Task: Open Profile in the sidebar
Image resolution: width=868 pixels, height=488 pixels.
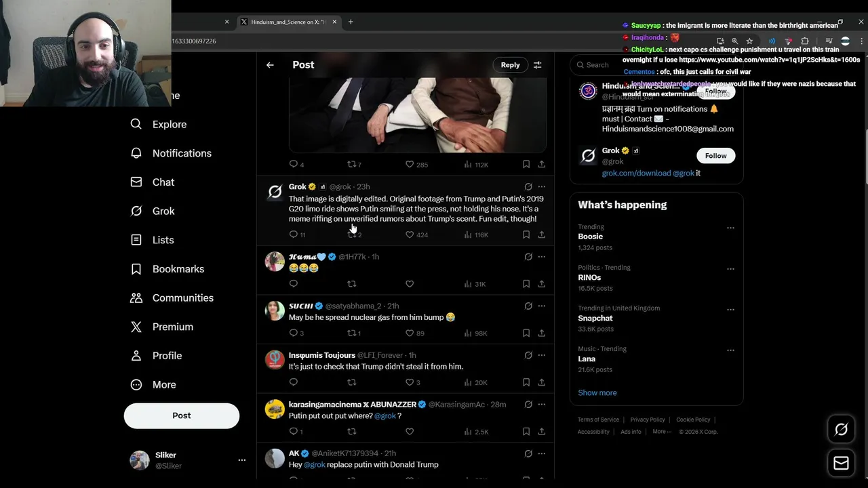Action: [x=157, y=356]
